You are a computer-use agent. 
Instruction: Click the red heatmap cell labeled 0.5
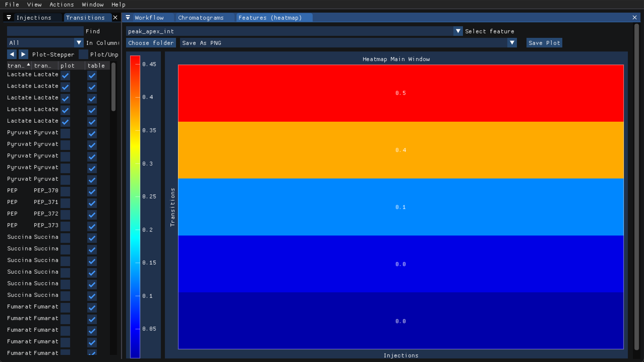click(x=401, y=93)
